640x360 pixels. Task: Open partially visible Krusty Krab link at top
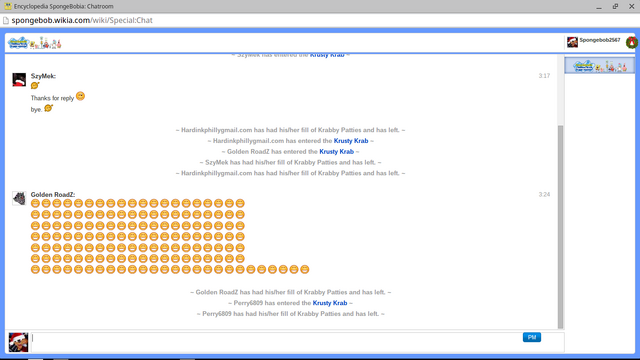(x=327, y=55)
